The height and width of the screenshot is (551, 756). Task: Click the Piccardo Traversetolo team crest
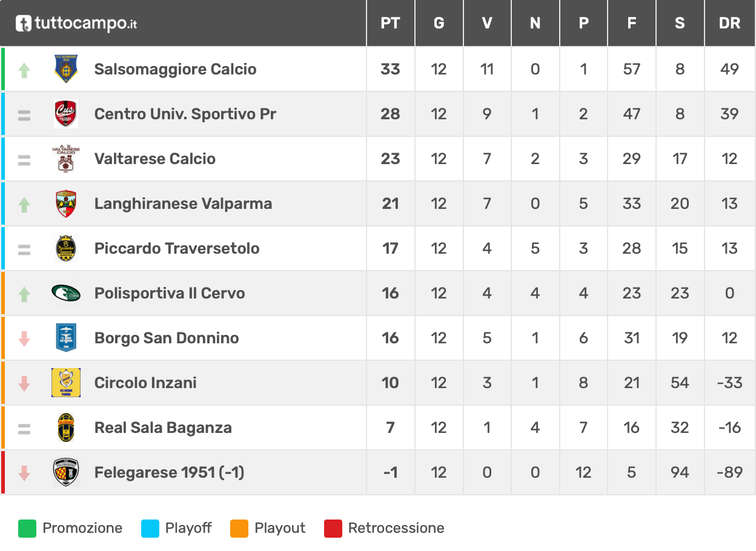click(x=66, y=248)
